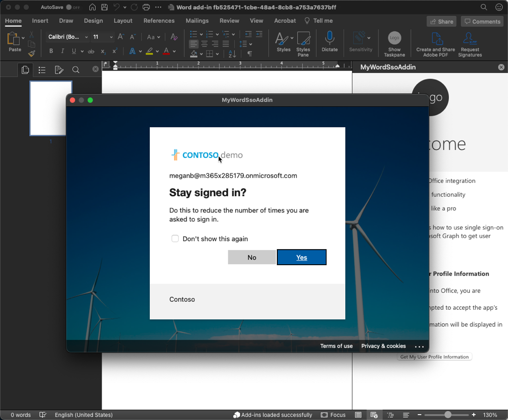Decrease indent
The height and width of the screenshot is (420, 508).
coord(248,34)
